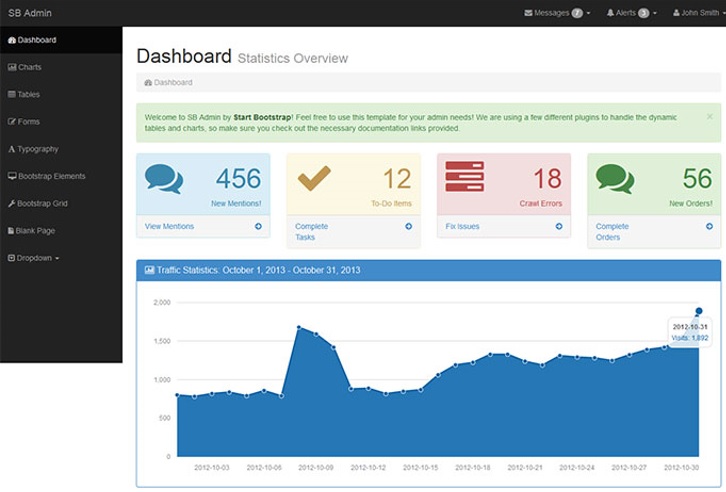The width and height of the screenshot is (726, 492).
Task: Click the View Mentions link
Action: point(169,227)
